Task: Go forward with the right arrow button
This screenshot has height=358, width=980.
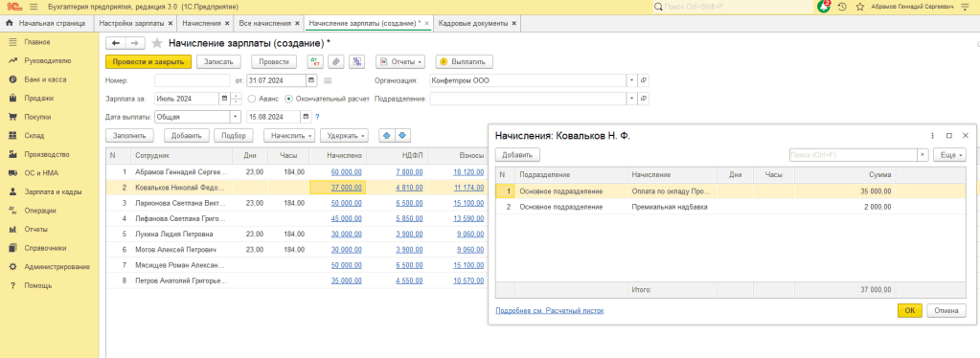Action: pos(135,43)
